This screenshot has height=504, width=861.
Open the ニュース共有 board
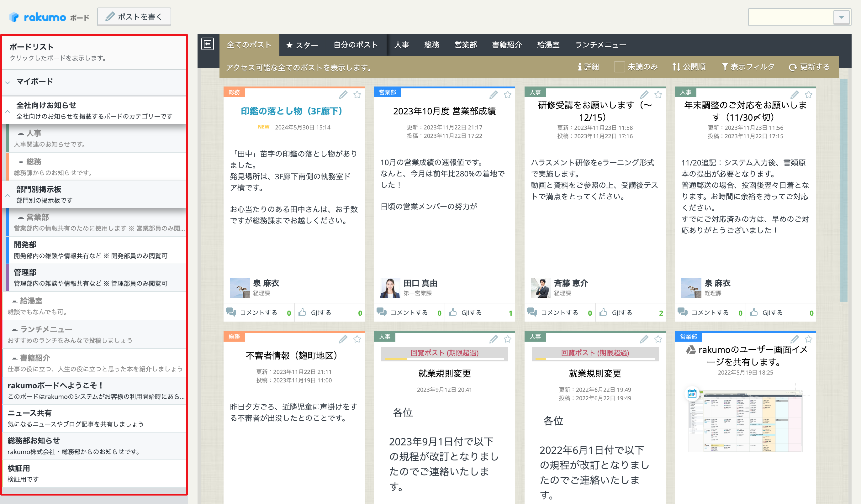pos(95,418)
